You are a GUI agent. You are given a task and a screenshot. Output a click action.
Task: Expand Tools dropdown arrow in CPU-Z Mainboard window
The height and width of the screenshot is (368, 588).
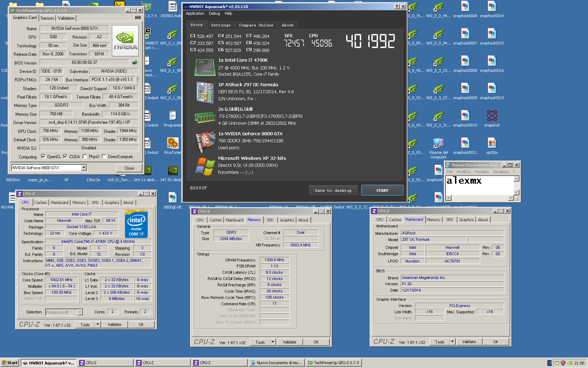pyautogui.click(x=453, y=341)
